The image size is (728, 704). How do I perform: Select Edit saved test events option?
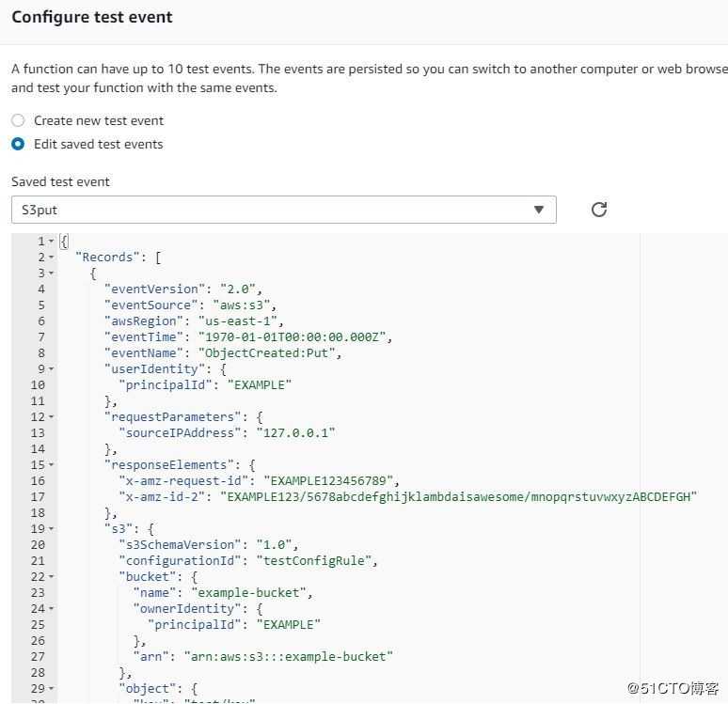(18, 145)
